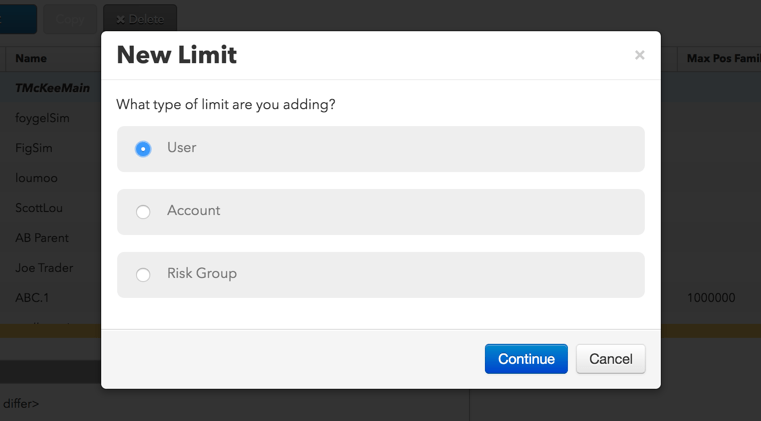The width and height of the screenshot is (761, 421).
Task: Choose the Account radio option
Action: (143, 212)
